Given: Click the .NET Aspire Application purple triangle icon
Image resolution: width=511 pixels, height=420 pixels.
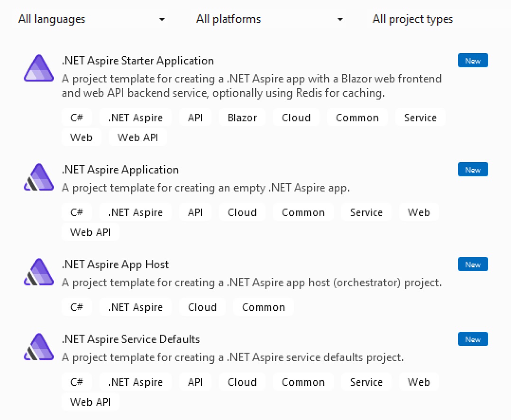Looking at the screenshot, I should [38, 177].
